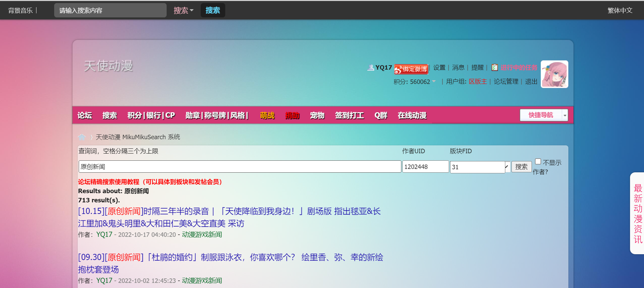Focus the author UID input field
The width and height of the screenshot is (644, 288).
(x=425, y=167)
